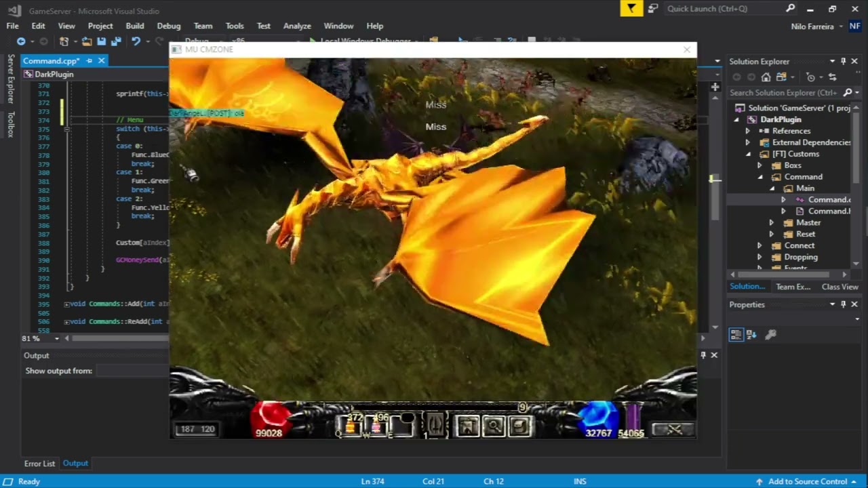Expand the References node
This screenshot has height=488, width=868.
click(748, 131)
